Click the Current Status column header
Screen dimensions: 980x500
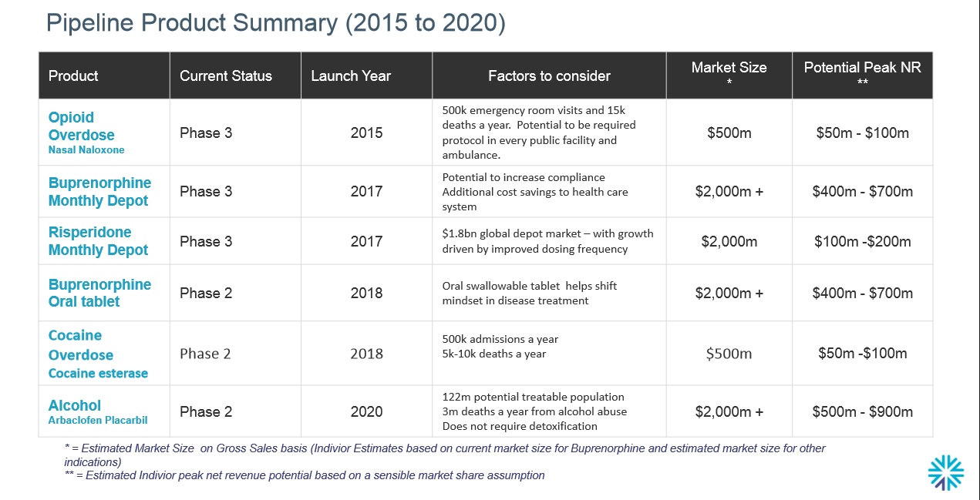(226, 76)
